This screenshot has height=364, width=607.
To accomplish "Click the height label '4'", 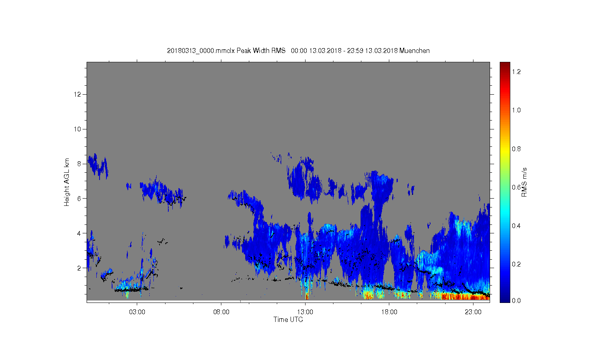I will 80,233.
